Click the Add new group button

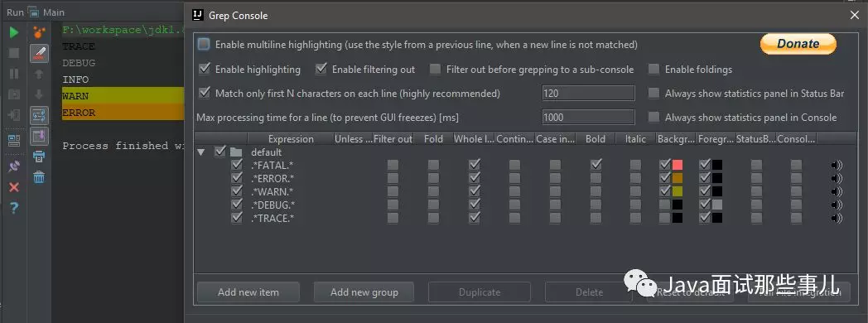(x=364, y=292)
